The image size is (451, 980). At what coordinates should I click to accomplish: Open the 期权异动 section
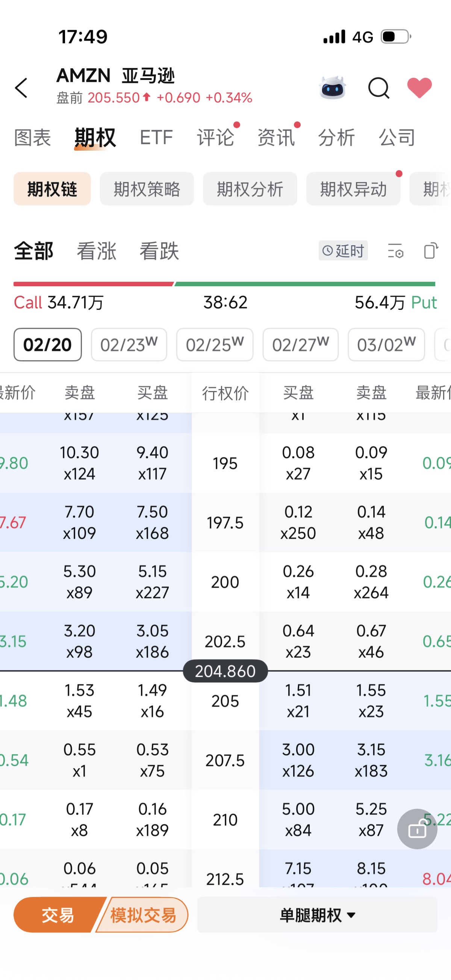[x=353, y=189]
